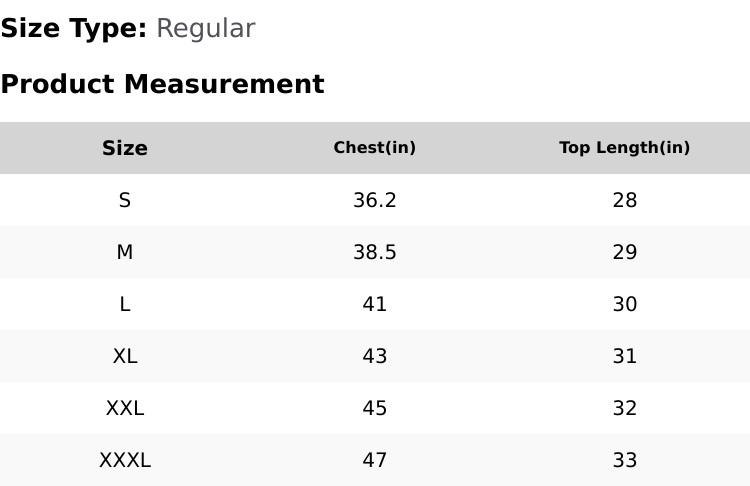Image resolution: width=750 pixels, height=486 pixels.
Task: Select the XXXL size cell
Action: tap(125, 461)
